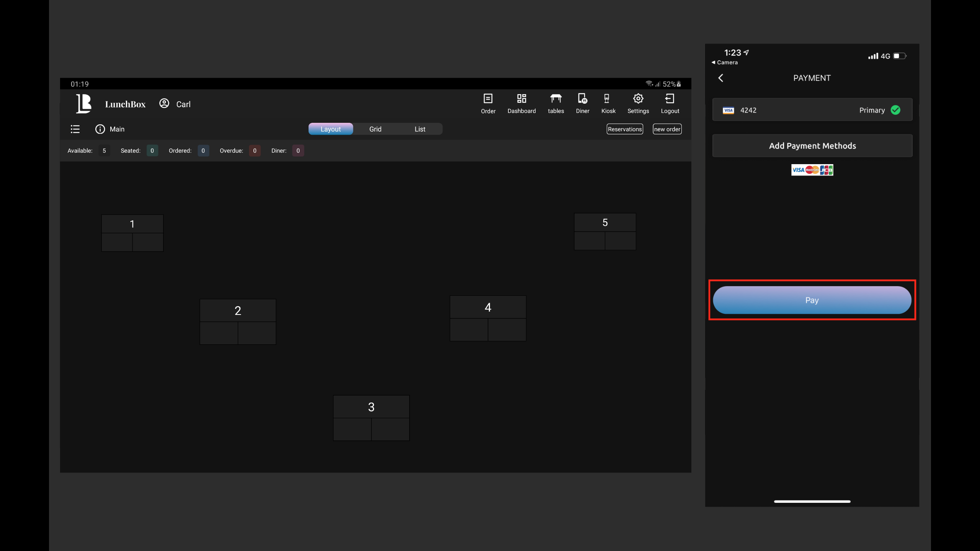Screen dimensions: 980x551
Task: Switch to the List view tab
Action: click(x=420, y=129)
